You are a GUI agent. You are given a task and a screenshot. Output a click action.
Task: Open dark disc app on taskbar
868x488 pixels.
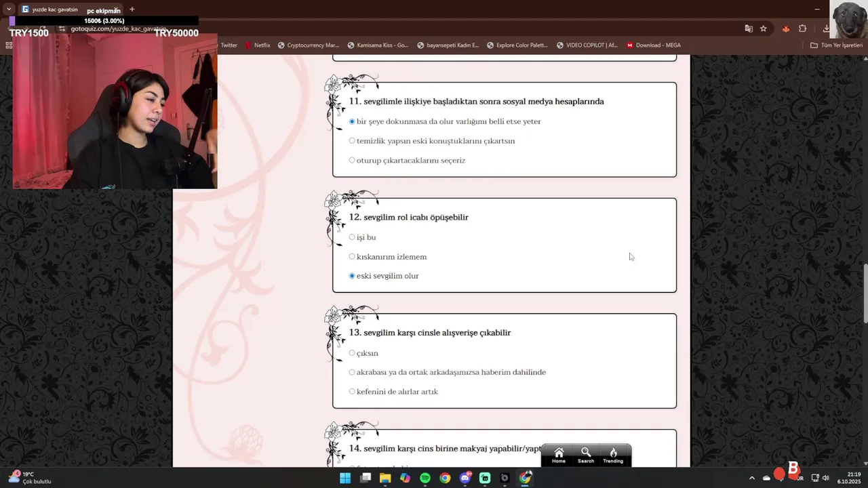[x=505, y=478]
